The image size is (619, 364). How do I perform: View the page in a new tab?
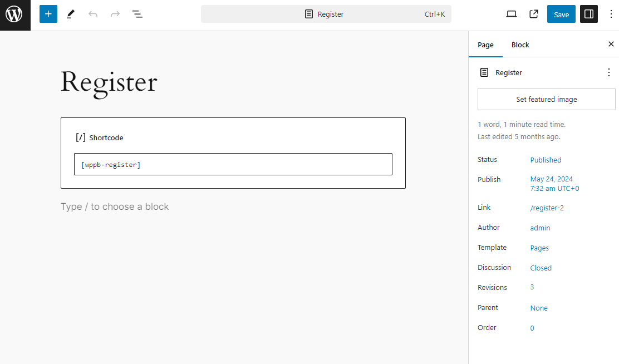point(533,14)
